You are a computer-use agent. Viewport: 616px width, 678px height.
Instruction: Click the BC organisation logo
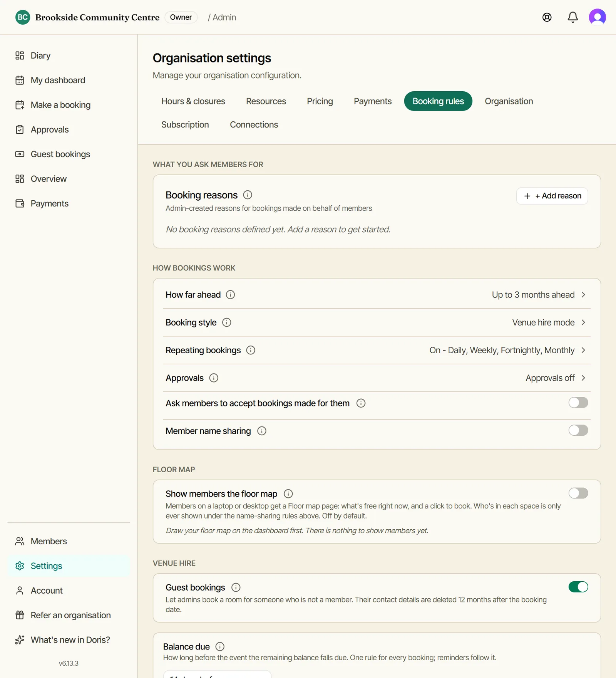(23, 17)
